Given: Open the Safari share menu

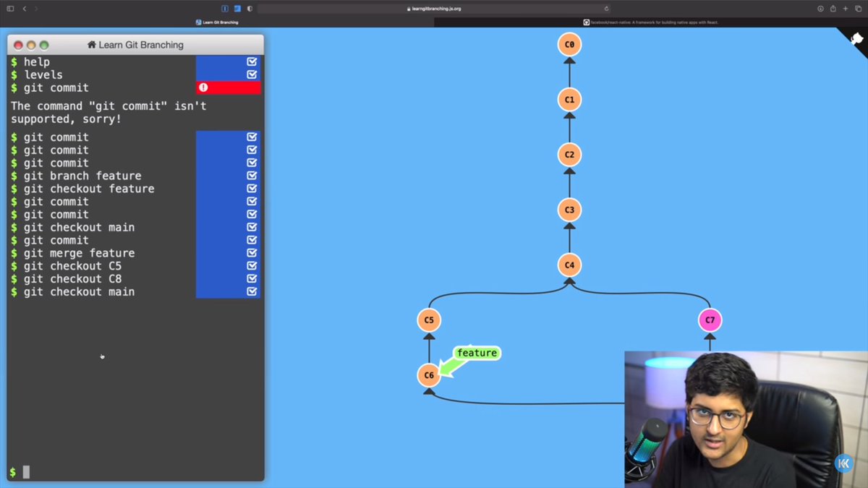Looking at the screenshot, I should pyautogui.click(x=833, y=9).
